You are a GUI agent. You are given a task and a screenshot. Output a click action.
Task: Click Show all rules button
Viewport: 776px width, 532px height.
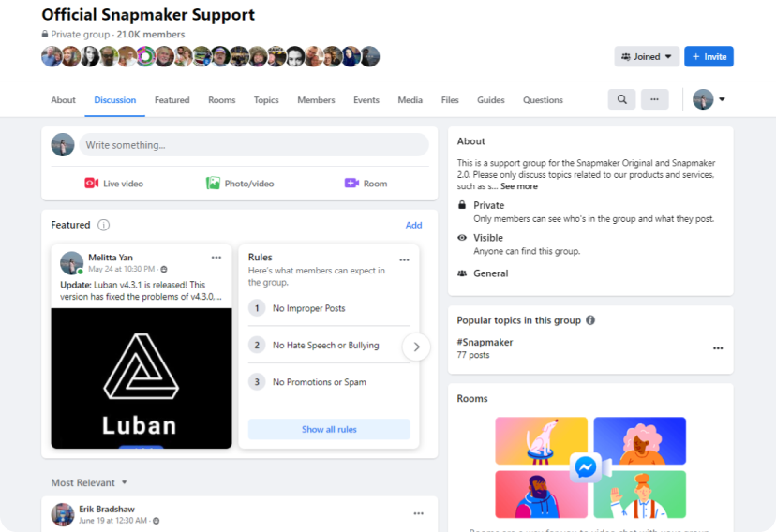[x=329, y=429]
